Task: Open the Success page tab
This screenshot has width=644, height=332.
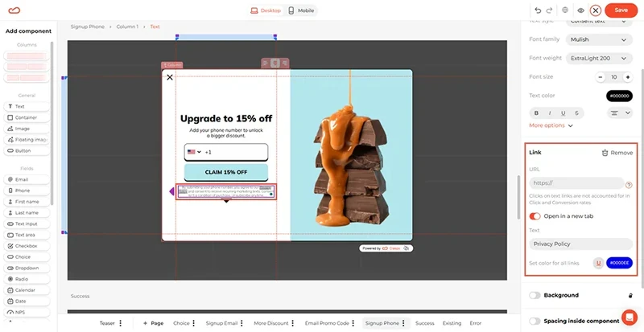Action: click(x=425, y=323)
